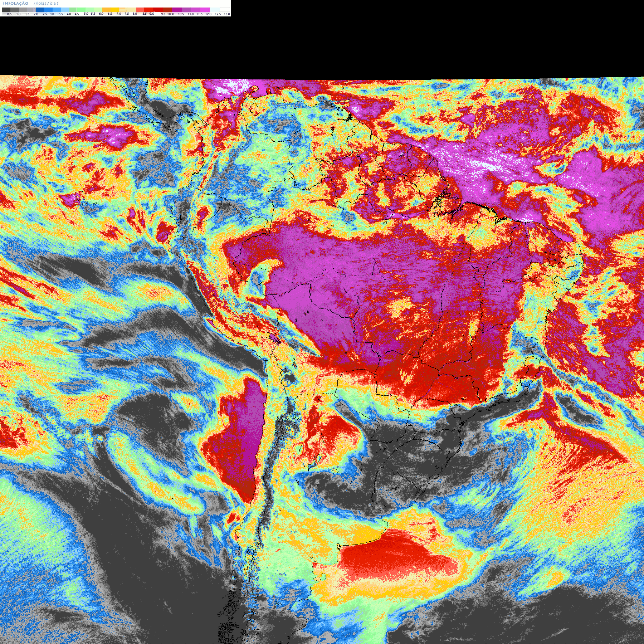Click the 11.5 value on the scale
This screenshot has width=644, height=644.
point(199,14)
